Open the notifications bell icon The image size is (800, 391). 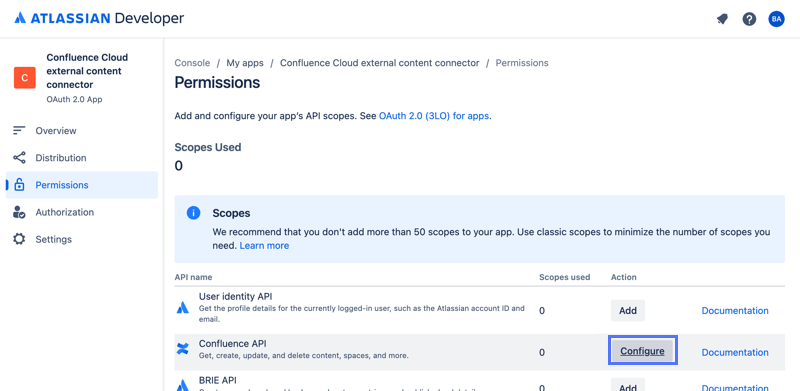722,19
